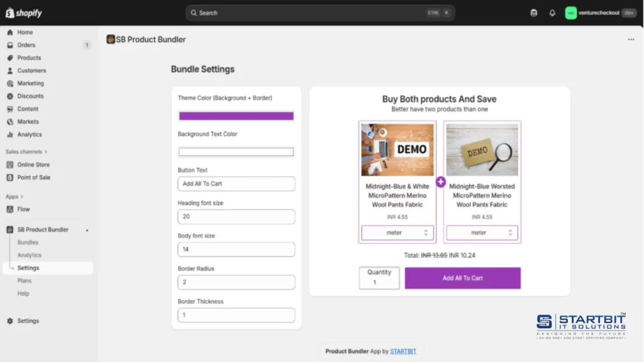Expand the Apps section
644x362 pixels.
tap(14, 196)
